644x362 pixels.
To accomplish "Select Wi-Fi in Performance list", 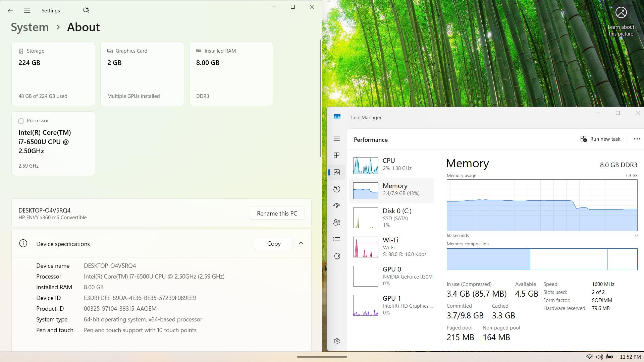I will [391, 247].
